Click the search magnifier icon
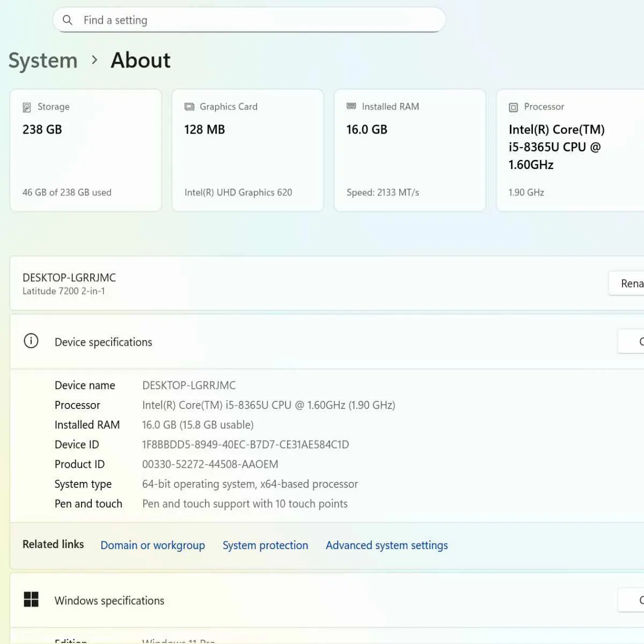The height and width of the screenshot is (644, 644). 68,20
